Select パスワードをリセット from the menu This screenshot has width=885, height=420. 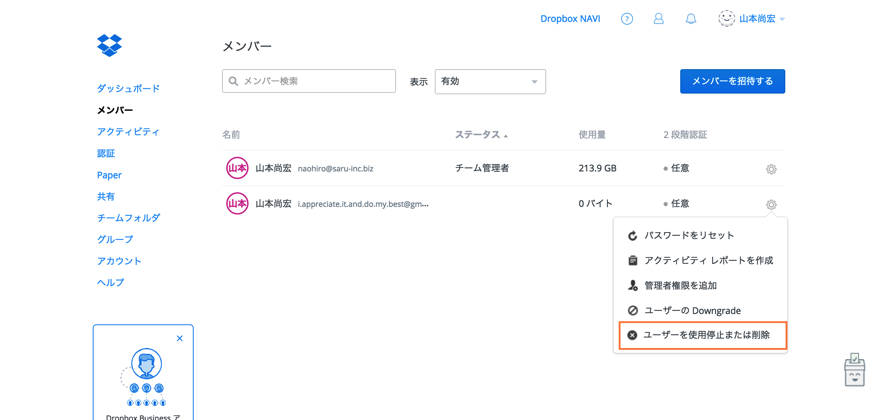tap(688, 236)
